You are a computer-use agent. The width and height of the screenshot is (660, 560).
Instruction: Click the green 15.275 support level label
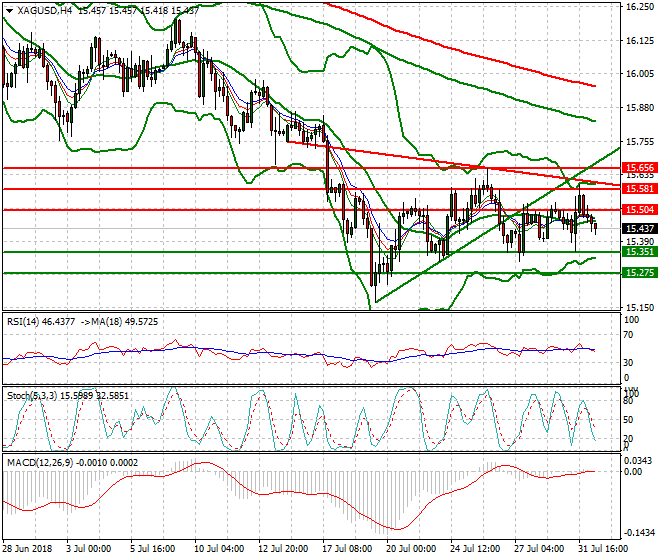coord(640,273)
